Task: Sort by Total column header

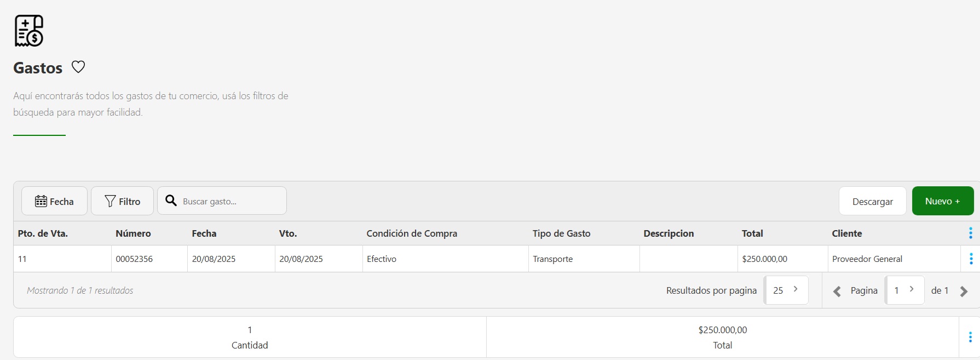Action: (752, 233)
